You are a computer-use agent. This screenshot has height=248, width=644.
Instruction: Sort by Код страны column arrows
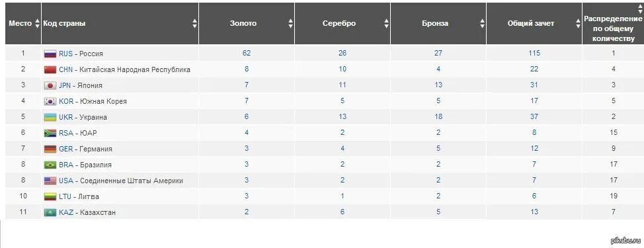pyautogui.click(x=194, y=23)
